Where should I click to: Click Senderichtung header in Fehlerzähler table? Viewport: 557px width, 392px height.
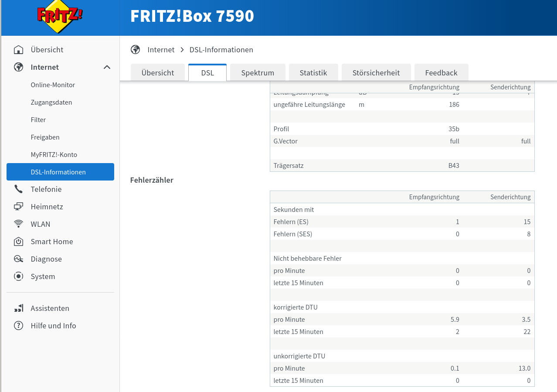[510, 197]
